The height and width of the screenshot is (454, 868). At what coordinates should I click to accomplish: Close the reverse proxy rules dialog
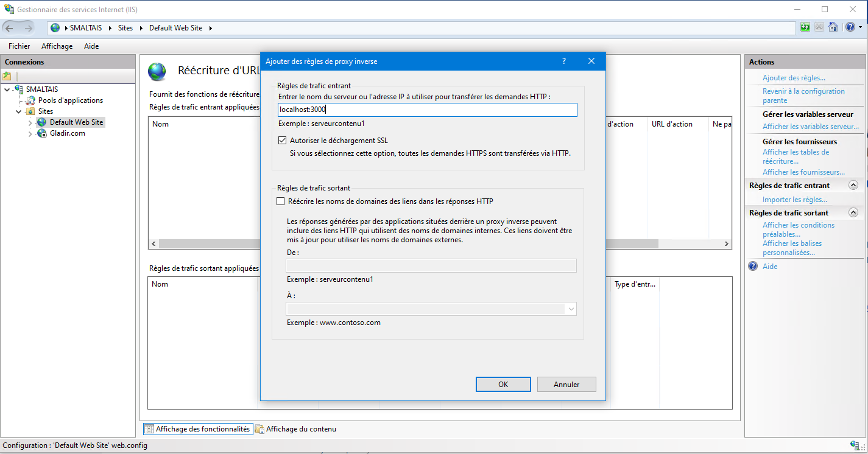click(591, 61)
